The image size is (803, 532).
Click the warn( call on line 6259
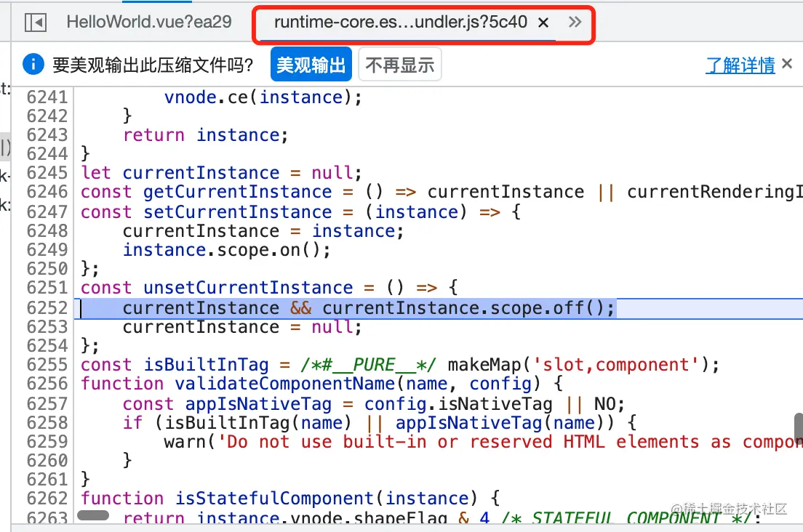click(x=190, y=442)
